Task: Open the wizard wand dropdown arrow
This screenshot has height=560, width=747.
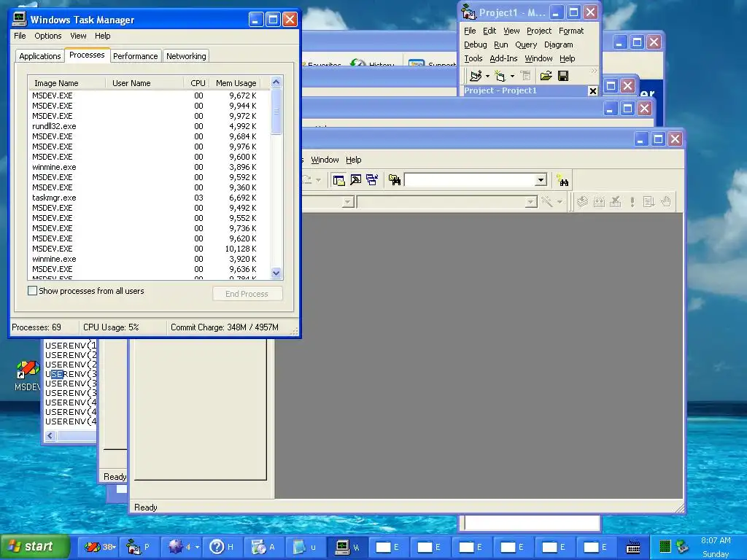Action: tap(560, 203)
